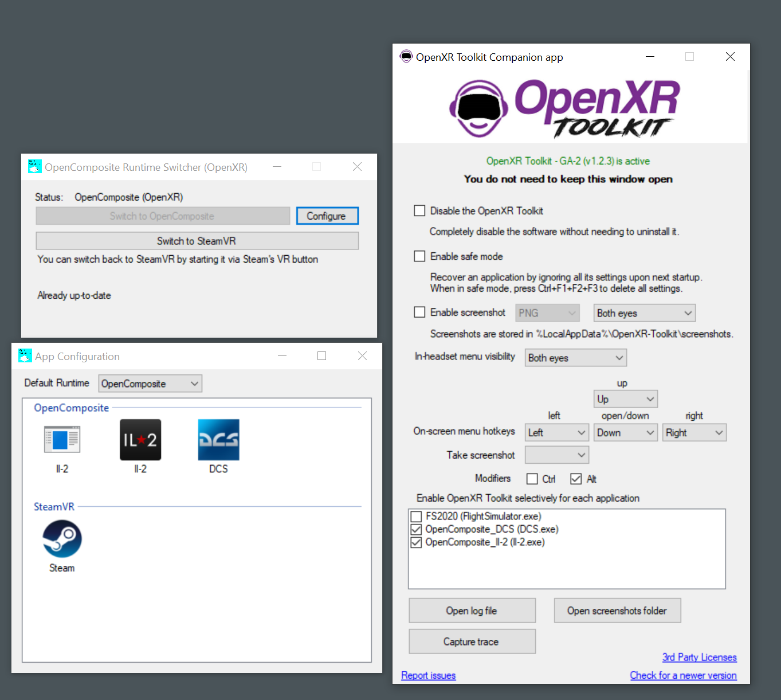Click Switch to SteamVR button
Viewport: 781px width, 700px height.
[197, 241]
